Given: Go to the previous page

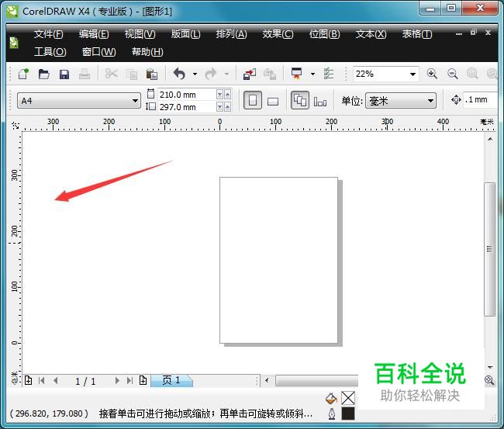Looking at the screenshot, I should click(56, 381).
